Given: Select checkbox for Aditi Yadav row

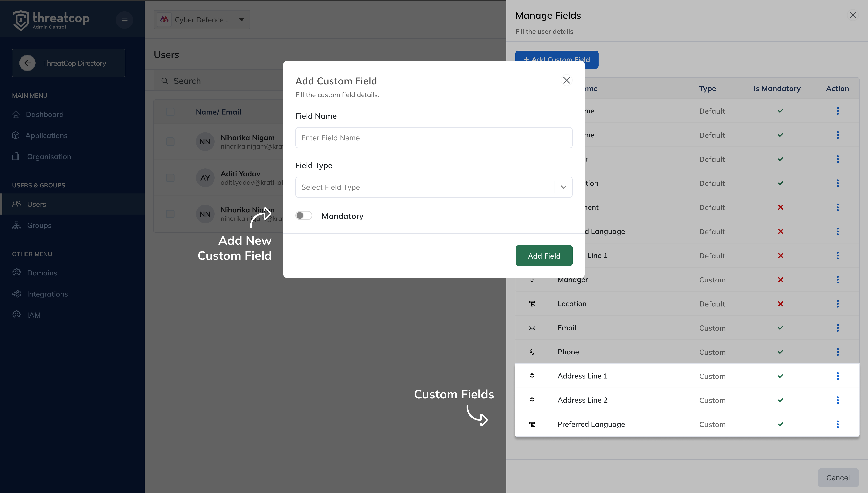Looking at the screenshot, I should pyautogui.click(x=170, y=178).
